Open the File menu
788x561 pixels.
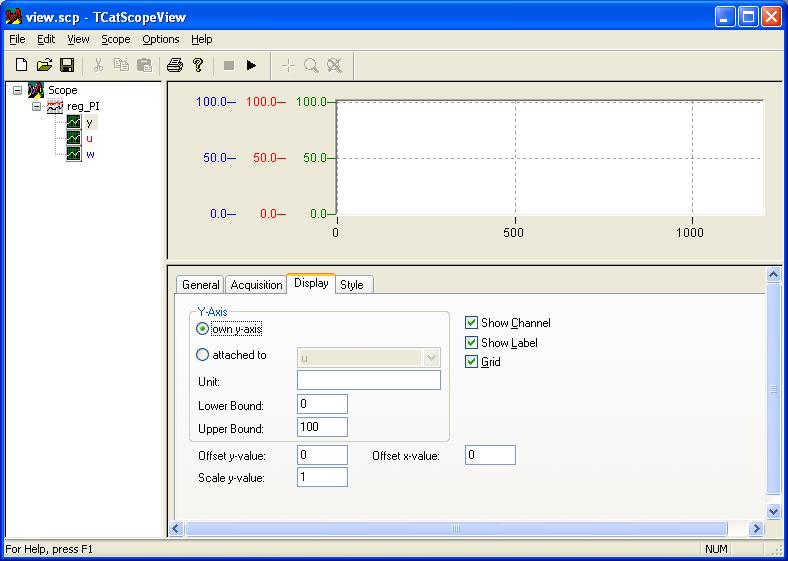pyautogui.click(x=17, y=39)
